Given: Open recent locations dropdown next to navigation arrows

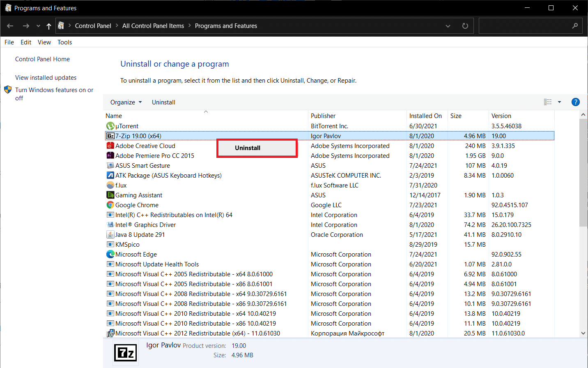Looking at the screenshot, I should coord(38,26).
